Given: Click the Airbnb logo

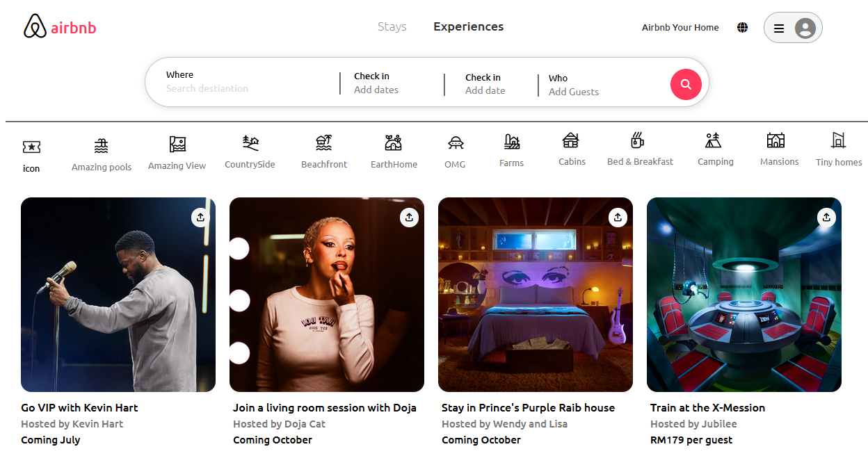Looking at the screenshot, I should point(60,27).
